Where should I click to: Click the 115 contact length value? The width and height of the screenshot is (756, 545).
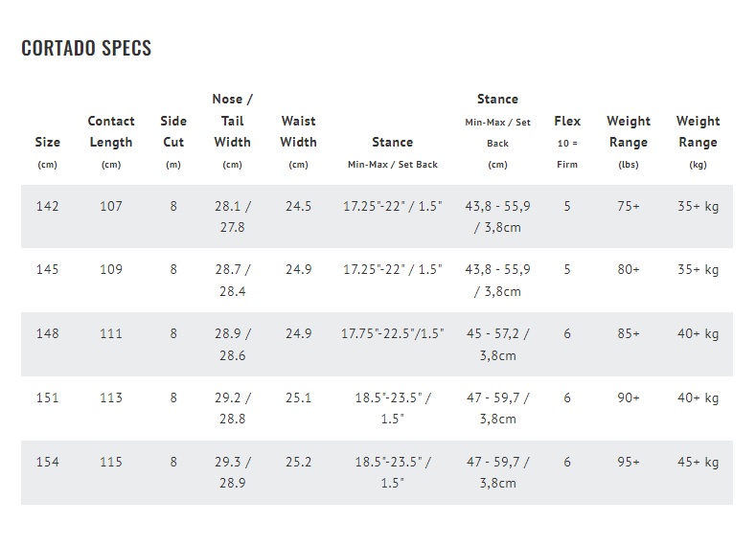[x=111, y=462]
